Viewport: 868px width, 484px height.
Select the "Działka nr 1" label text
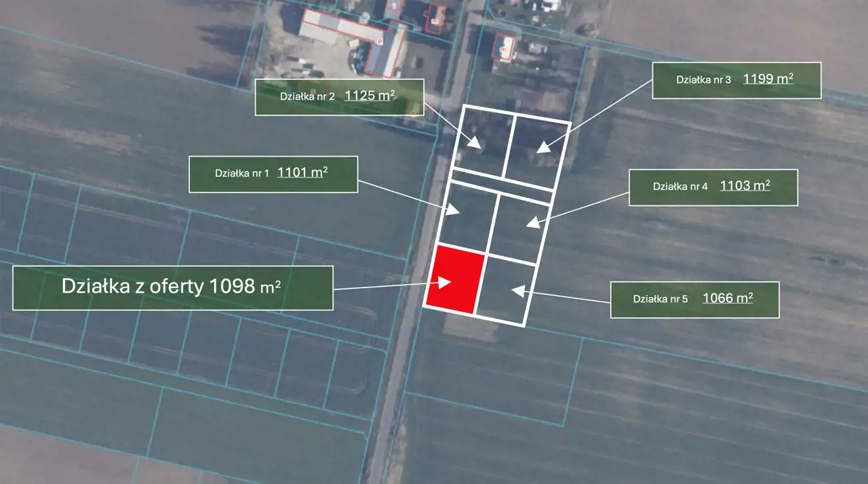[242, 174]
